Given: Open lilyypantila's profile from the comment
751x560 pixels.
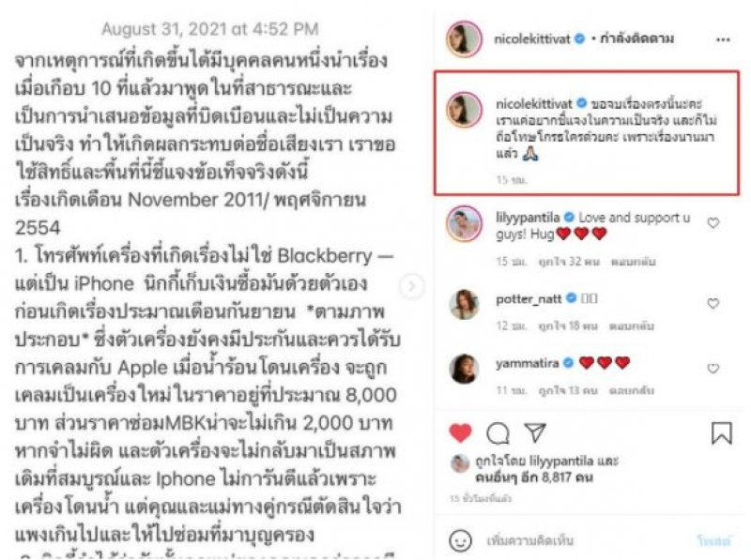Looking at the screenshot, I should coord(528,218).
